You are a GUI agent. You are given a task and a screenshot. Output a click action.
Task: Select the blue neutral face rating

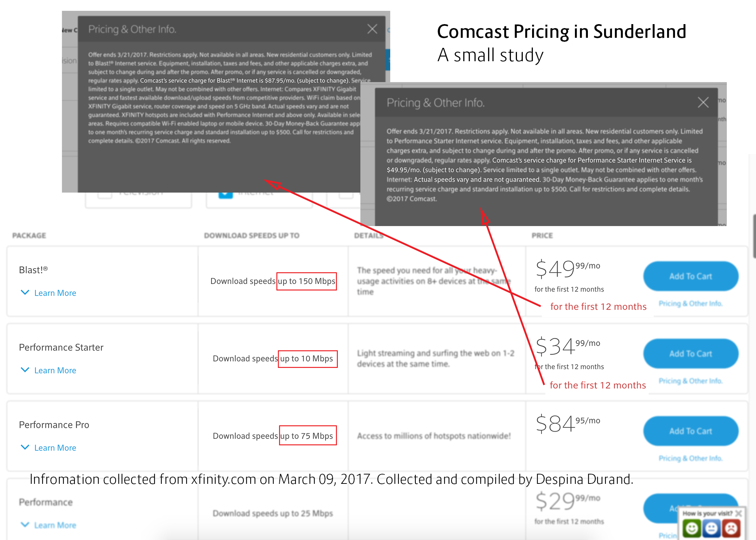(x=711, y=528)
